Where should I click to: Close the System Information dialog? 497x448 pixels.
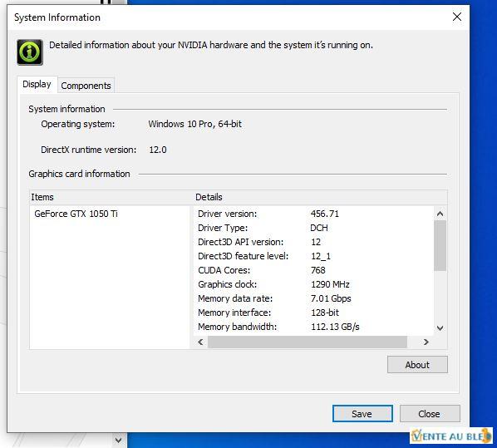coord(457,17)
